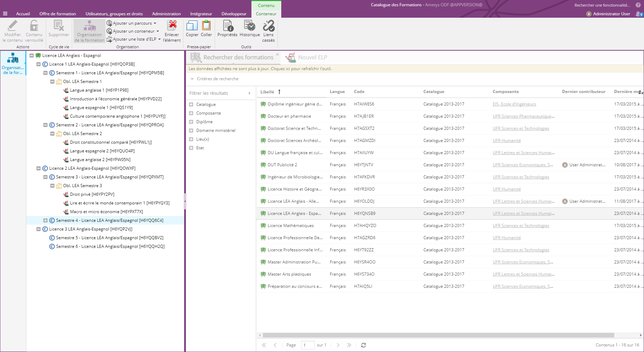Go to previous page arrow
The height and width of the screenshot is (352, 644).
coord(275,345)
